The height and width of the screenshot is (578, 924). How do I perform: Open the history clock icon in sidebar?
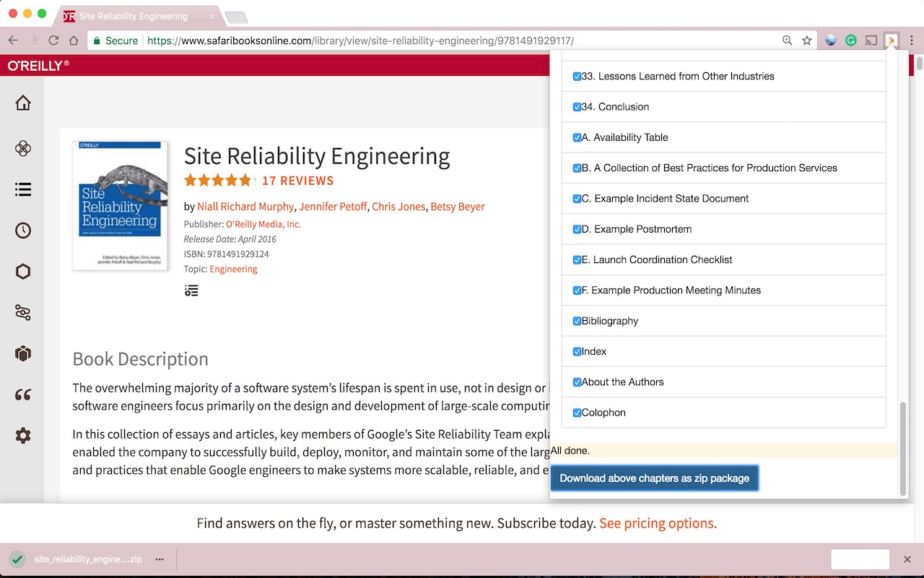pyautogui.click(x=23, y=230)
